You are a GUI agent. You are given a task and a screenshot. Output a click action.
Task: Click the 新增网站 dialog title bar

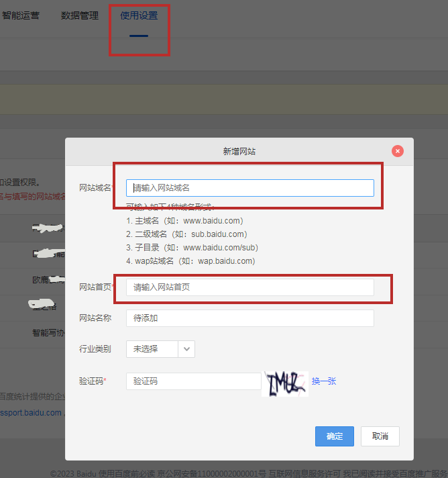pos(239,151)
